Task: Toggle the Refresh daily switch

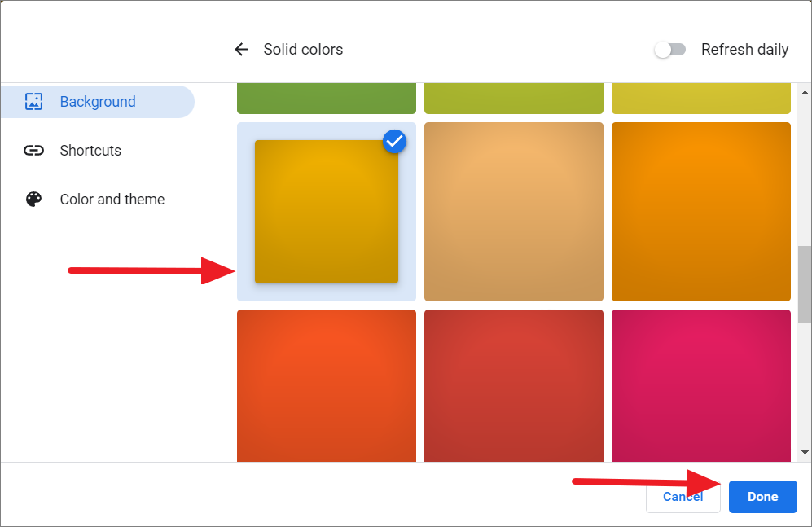Action: tap(670, 50)
